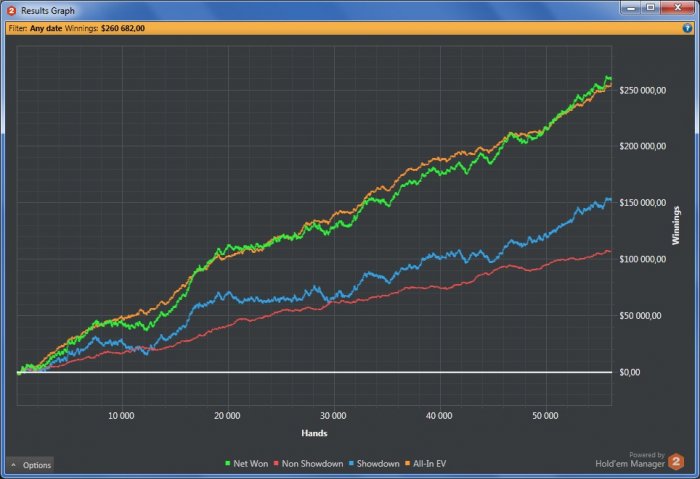Click the red Non Showdown color square
Image resolution: width=700 pixels, height=479 pixels.
pos(276,463)
